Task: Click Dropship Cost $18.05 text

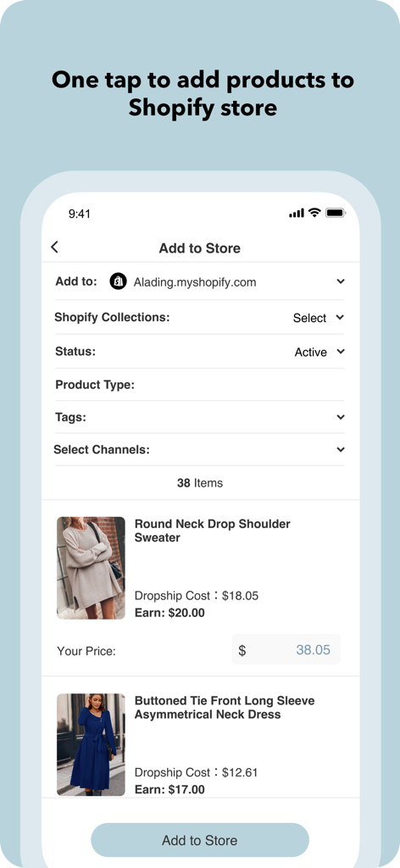Action: (x=197, y=596)
